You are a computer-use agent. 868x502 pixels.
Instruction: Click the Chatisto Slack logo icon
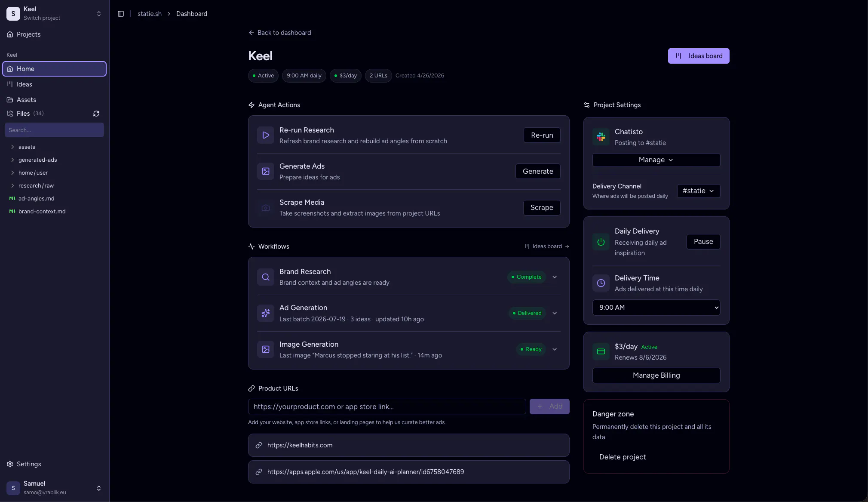click(x=601, y=137)
